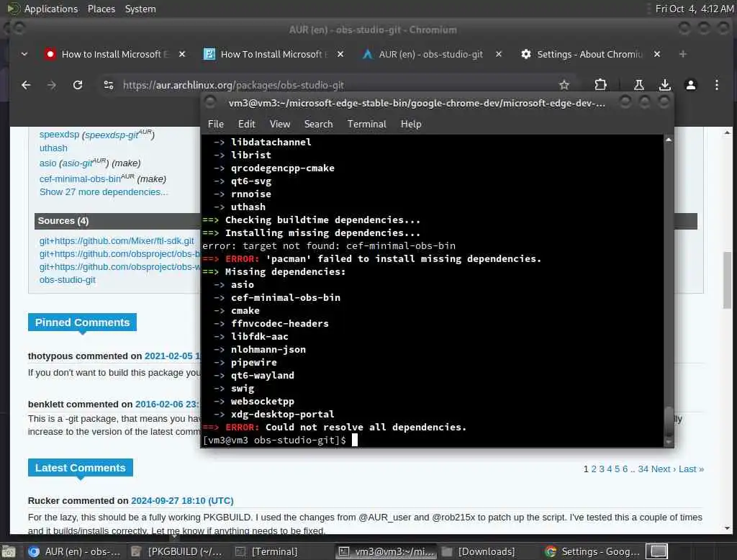Viewport: 737px width, 560px height.
Task: Click the web page vertical scrollbar thumb
Action: [727, 280]
